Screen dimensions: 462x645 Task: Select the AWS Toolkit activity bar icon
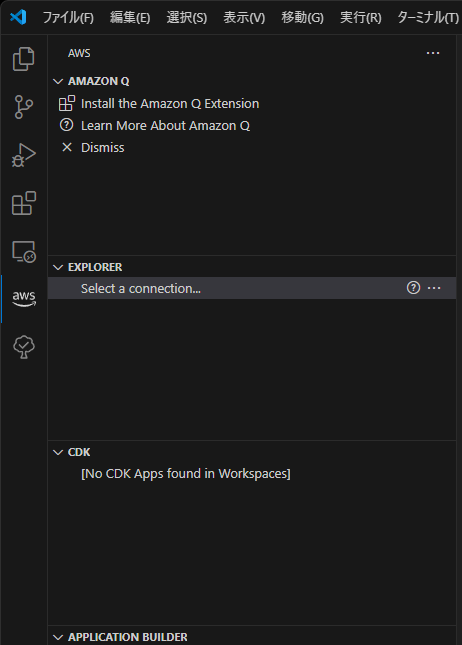tap(24, 299)
